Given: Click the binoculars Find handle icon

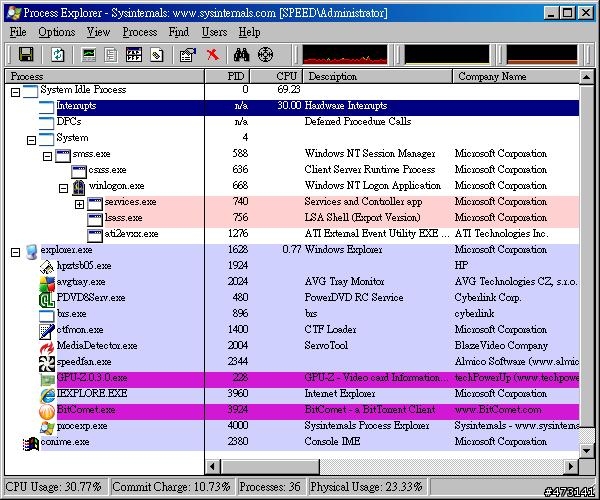Looking at the screenshot, I should 241,54.
